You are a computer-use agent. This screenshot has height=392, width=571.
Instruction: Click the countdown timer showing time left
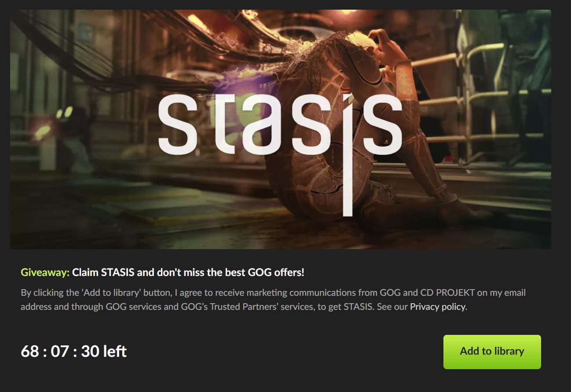tap(73, 352)
